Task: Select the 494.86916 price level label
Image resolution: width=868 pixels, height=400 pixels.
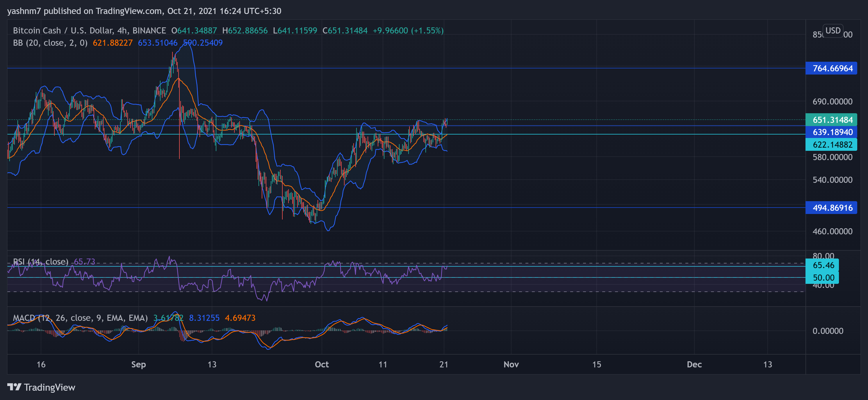Action: click(831, 207)
